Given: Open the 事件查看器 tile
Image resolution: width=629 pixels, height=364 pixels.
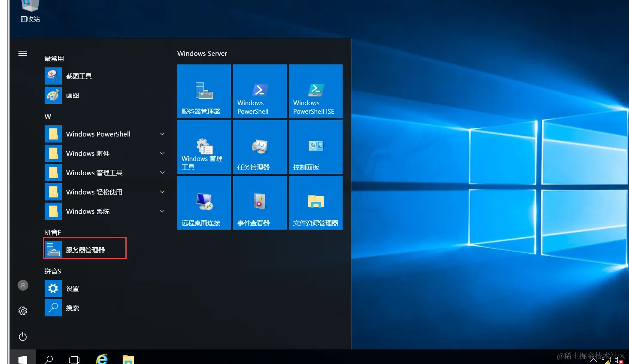Looking at the screenshot, I should pos(260,203).
